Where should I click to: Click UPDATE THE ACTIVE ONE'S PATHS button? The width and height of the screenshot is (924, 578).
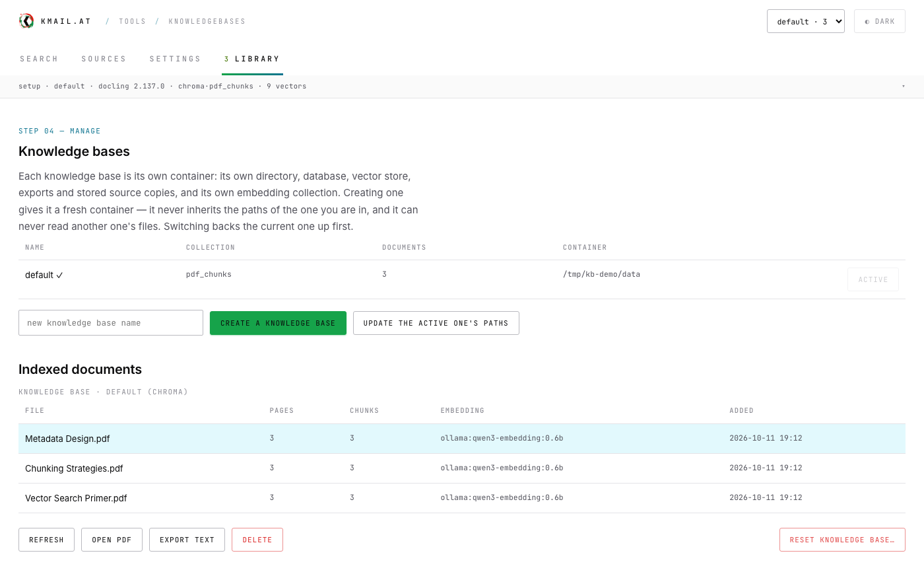tap(436, 323)
